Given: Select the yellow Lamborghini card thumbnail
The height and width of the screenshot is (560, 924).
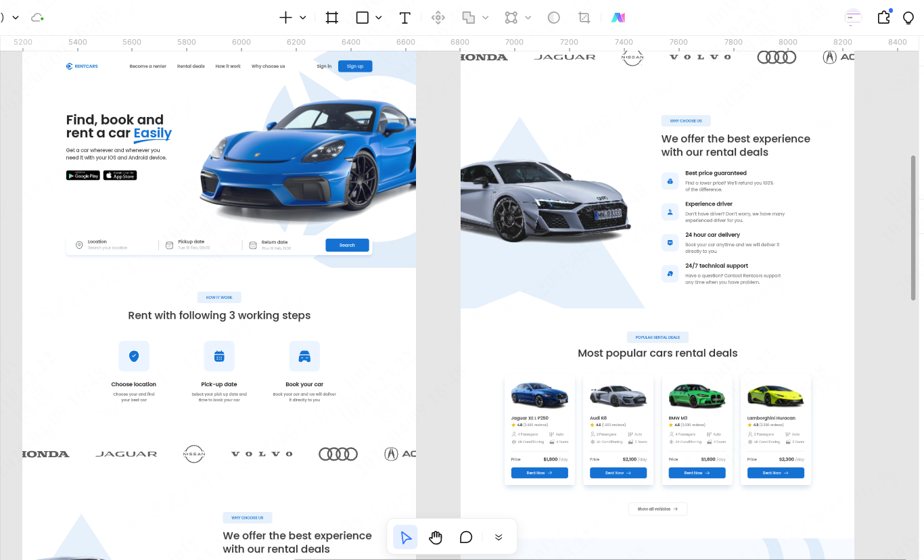Looking at the screenshot, I should [776, 395].
